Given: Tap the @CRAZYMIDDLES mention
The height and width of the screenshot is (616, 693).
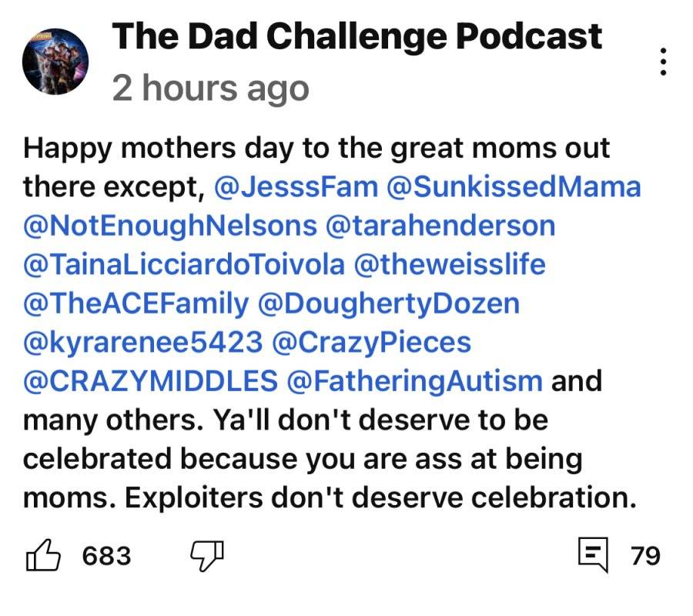Looking at the screenshot, I should click(x=151, y=381).
